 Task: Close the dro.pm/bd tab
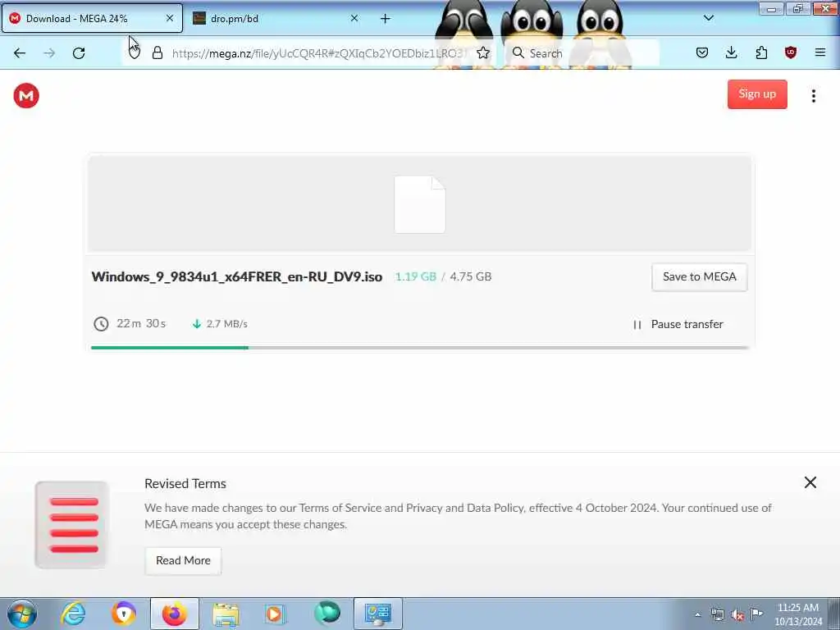point(354,18)
